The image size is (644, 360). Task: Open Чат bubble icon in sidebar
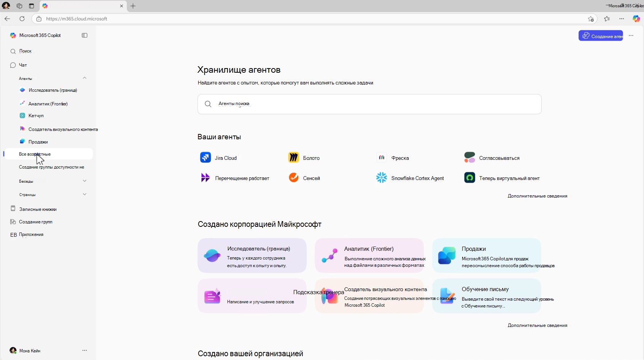(13, 65)
